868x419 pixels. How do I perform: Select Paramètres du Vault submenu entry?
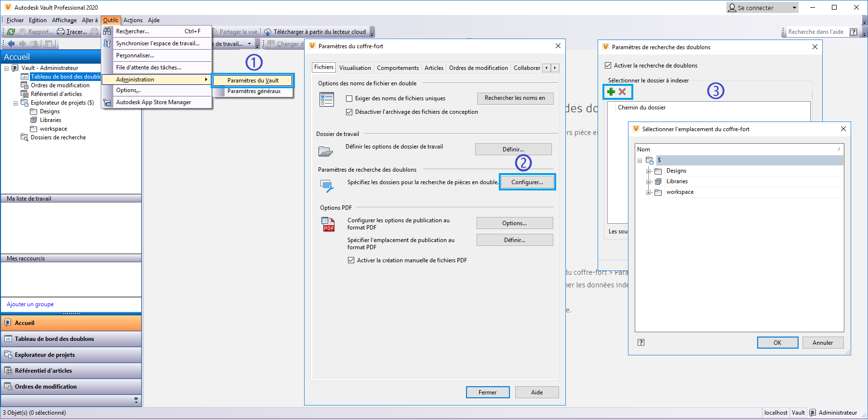point(253,81)
